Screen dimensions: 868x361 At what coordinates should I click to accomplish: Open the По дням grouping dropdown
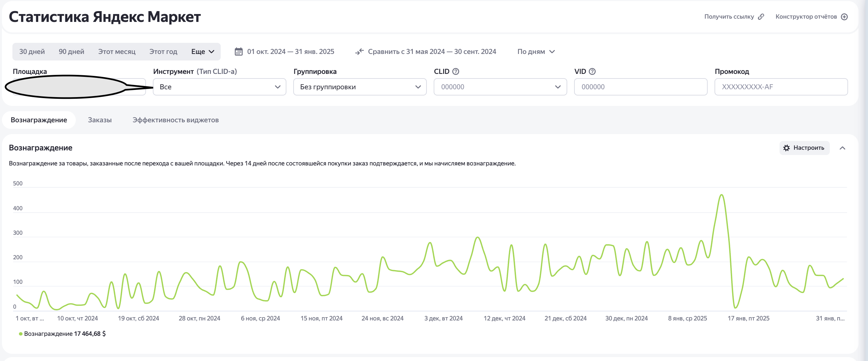pos(536,52)
